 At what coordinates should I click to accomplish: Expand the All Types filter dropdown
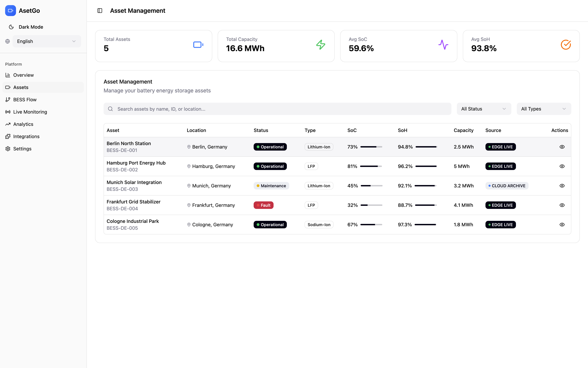pyautogui.click(x=544, y=109)
